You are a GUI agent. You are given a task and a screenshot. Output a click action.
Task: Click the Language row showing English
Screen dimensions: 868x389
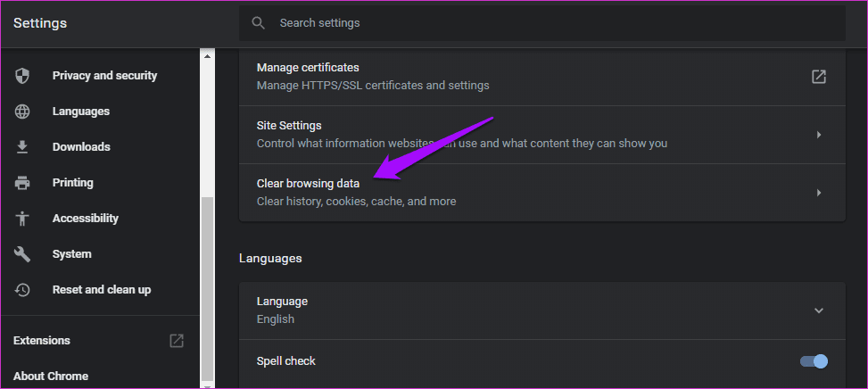tap(542, 310)
